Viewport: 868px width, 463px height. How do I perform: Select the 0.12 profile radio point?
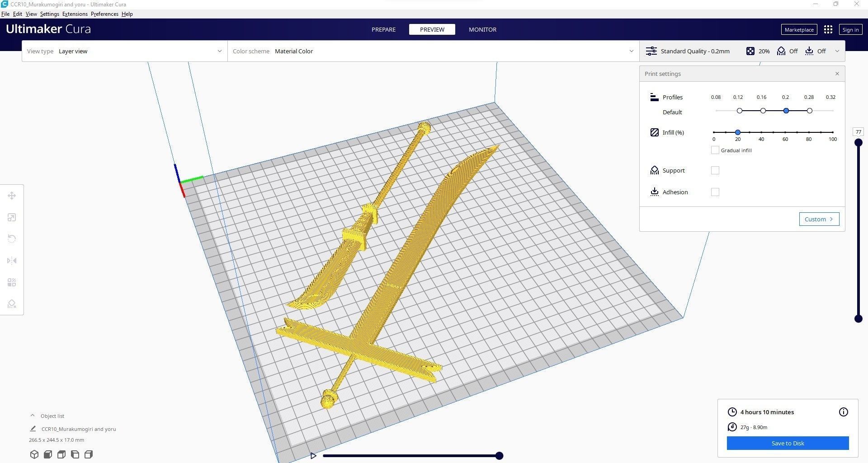(739, 111)
